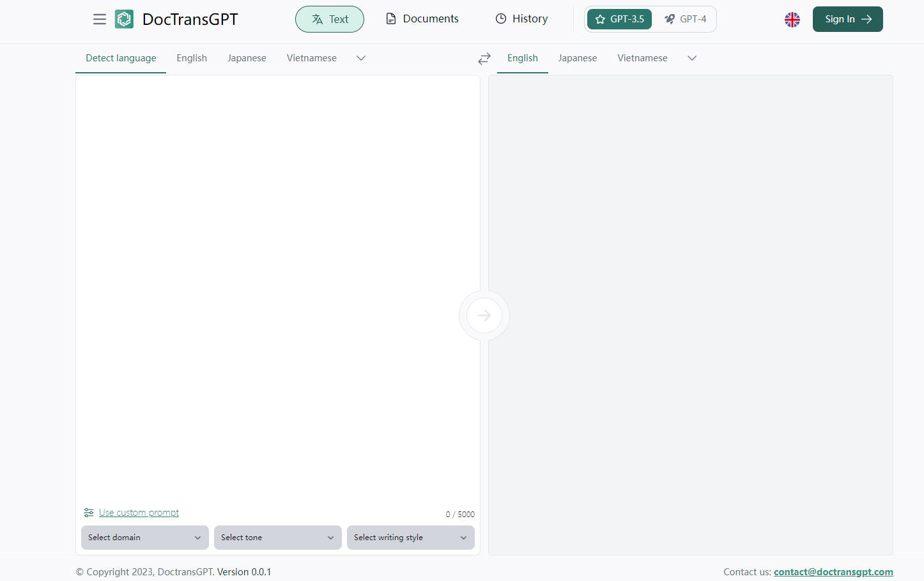Switch to Text translation mode
The image size is (924, 581).
(x=330, y=19)
